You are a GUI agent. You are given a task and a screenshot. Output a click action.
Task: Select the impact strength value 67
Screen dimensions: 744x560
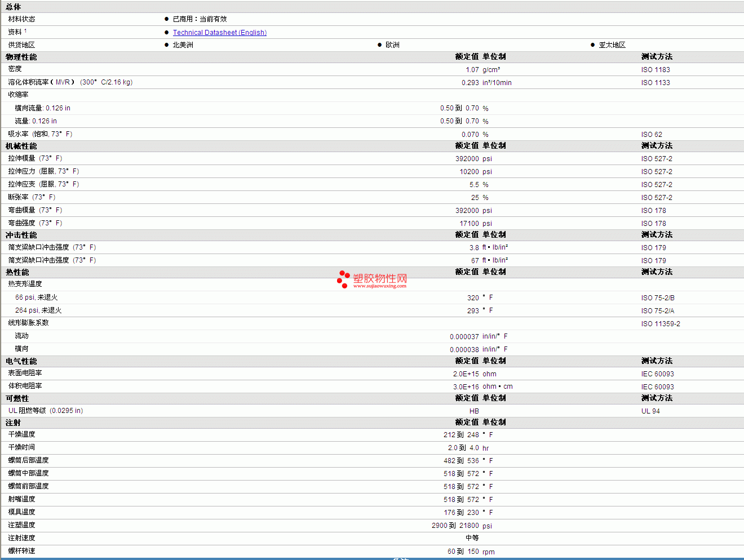coord(475,261)
